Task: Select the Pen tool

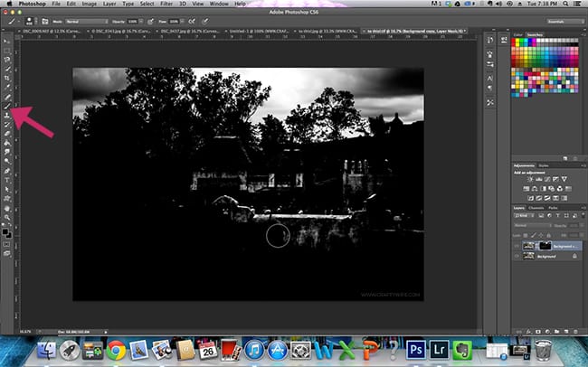Action: click(6, 171)
